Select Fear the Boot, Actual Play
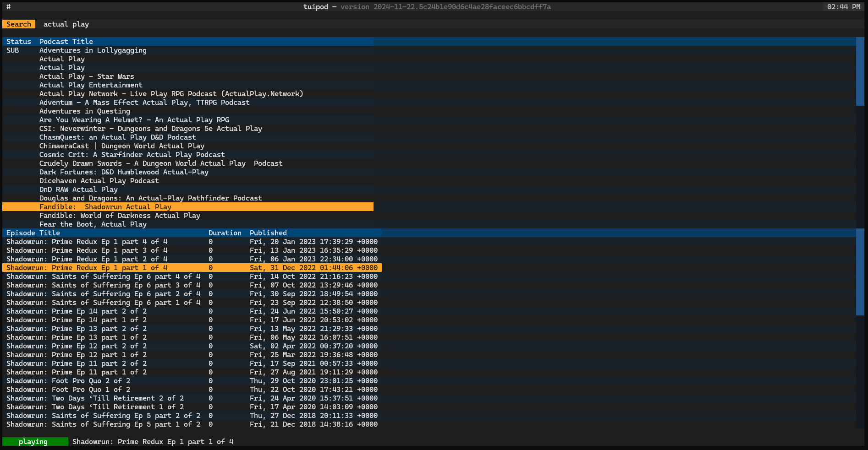The image size is (868, 450). tap(188, 224)
